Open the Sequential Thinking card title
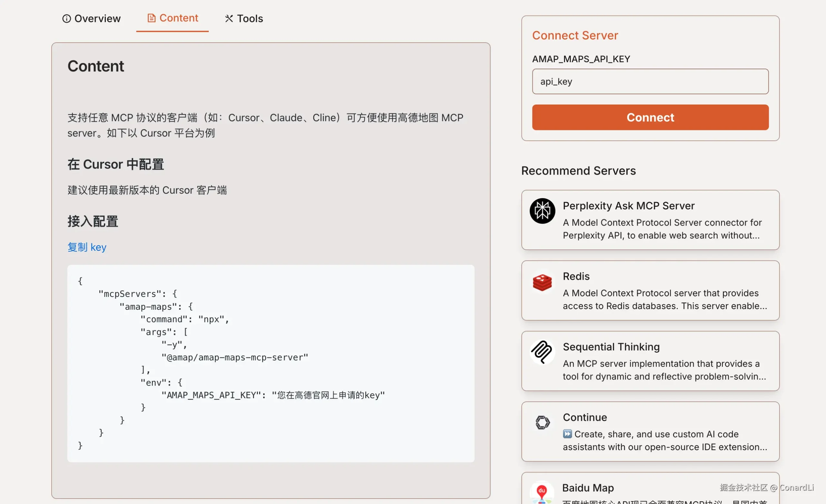Viewport: 826px width, 504px height. 611,347
